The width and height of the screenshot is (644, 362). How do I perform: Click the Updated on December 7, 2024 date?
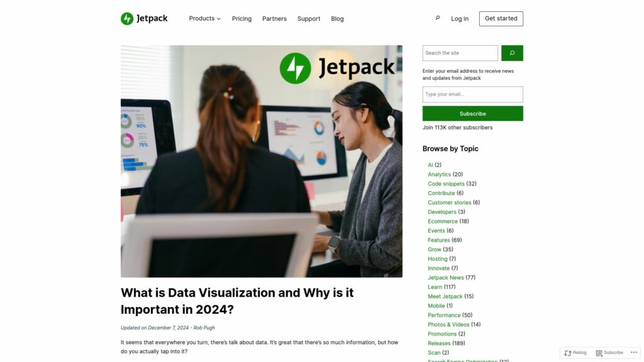point(155,327)
